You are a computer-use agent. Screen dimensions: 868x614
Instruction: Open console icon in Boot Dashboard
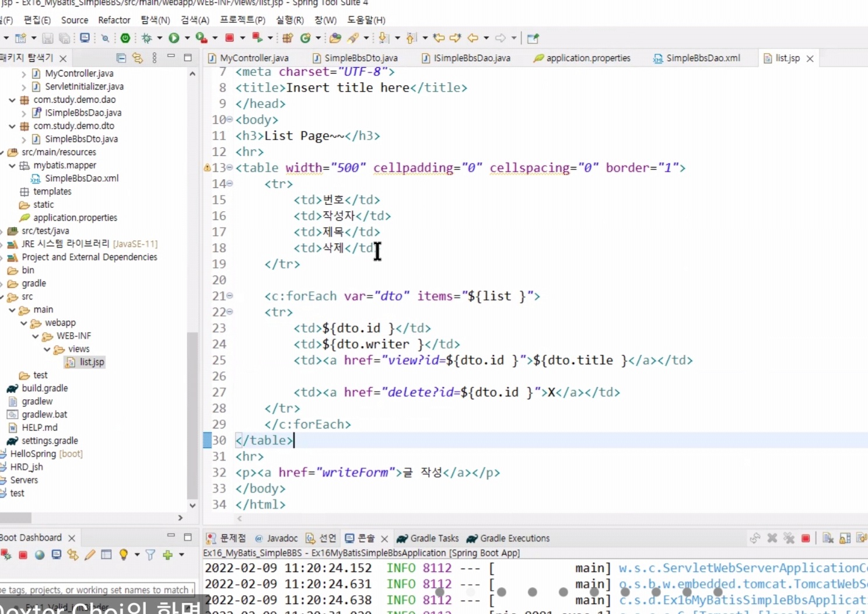tap(56, 554)
